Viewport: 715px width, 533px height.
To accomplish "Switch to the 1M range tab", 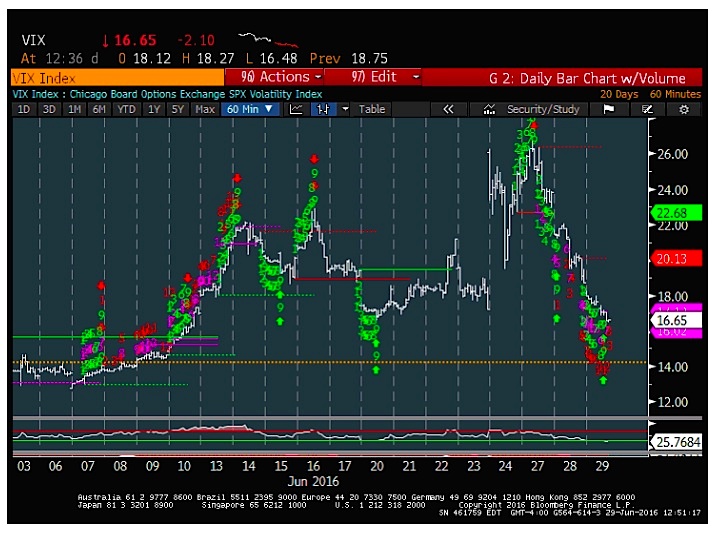I will point(74,109).
